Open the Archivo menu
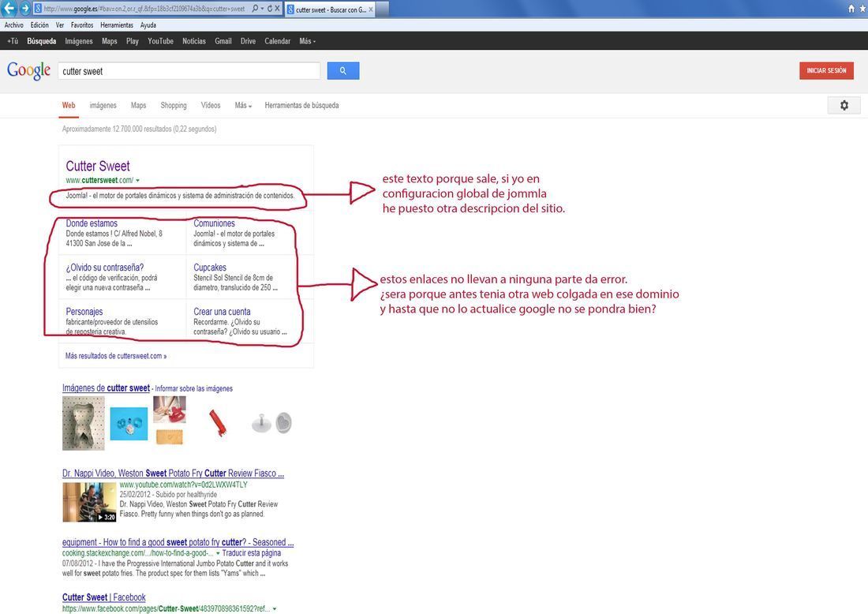The width and height of the screenshot is (868, 614). point(14,25)
